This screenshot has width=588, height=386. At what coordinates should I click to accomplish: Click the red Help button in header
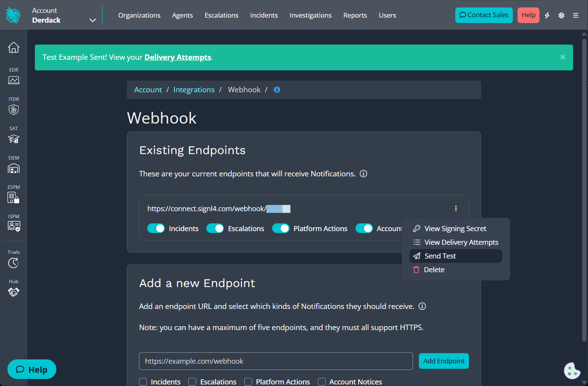[x=528, y=15]
